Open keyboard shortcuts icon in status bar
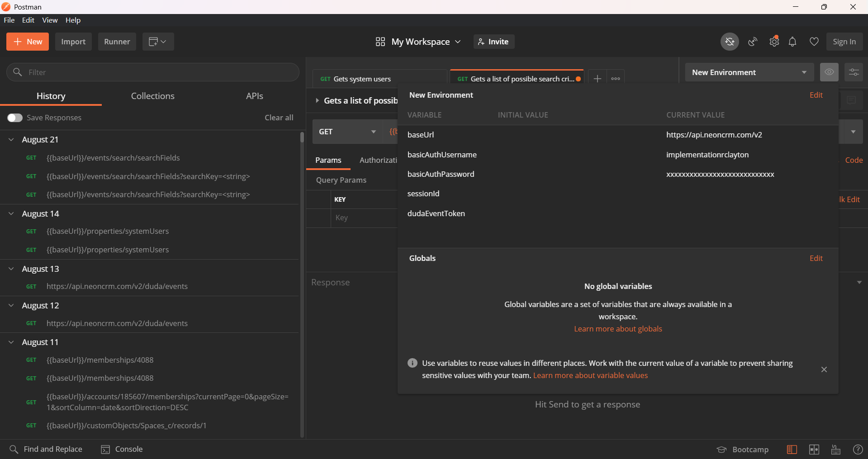 point(836,450)
